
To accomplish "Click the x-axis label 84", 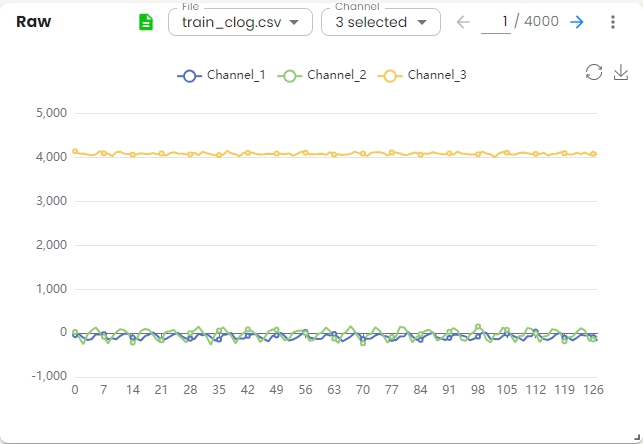I will tap(420, 389).
